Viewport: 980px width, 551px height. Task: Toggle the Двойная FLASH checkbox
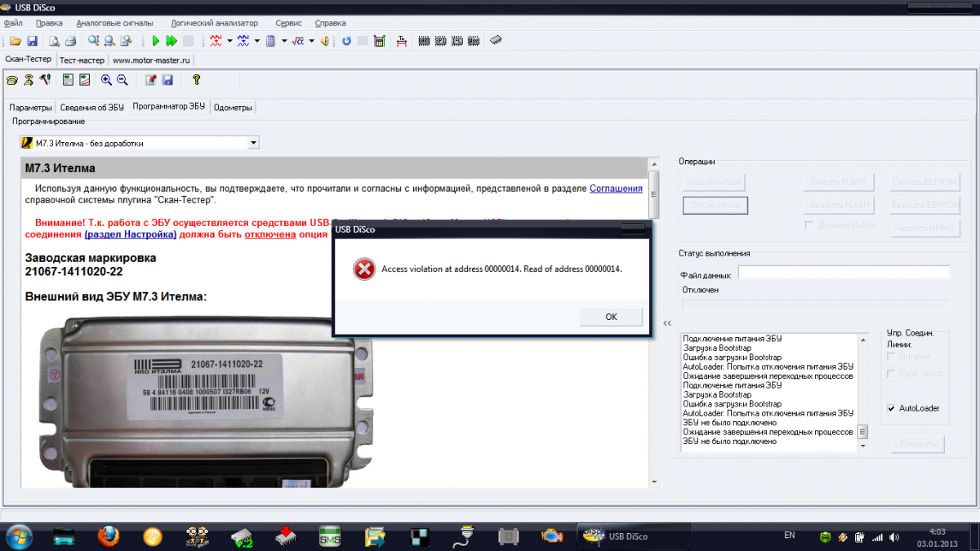click(808, 225)
